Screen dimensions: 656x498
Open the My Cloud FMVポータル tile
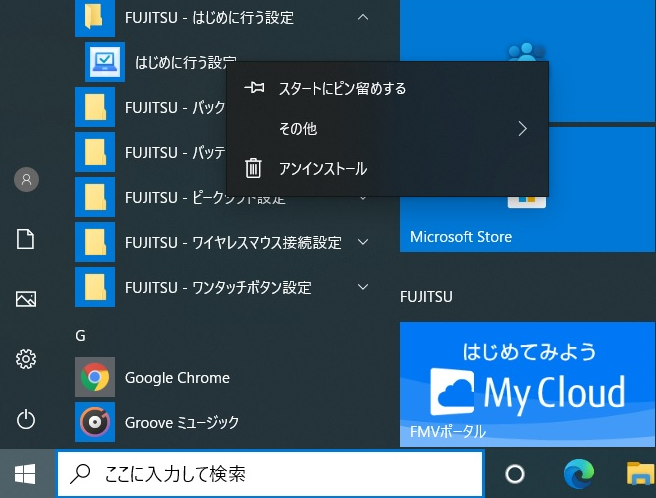(527, 384)
